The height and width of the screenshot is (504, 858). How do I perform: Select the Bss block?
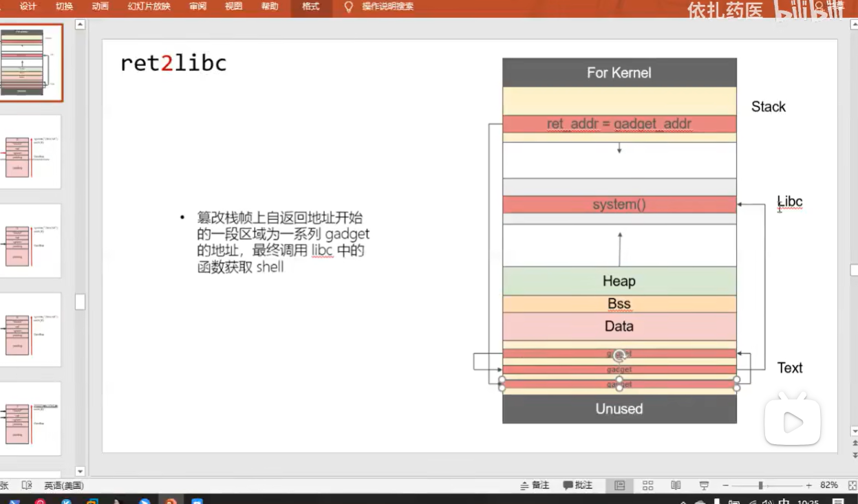[619, 304]
